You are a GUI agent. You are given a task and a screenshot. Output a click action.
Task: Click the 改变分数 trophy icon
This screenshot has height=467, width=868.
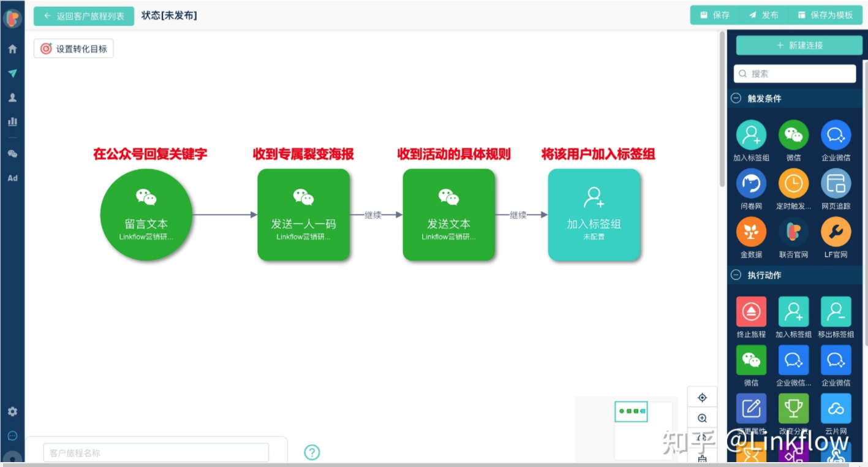click(793, 408)
